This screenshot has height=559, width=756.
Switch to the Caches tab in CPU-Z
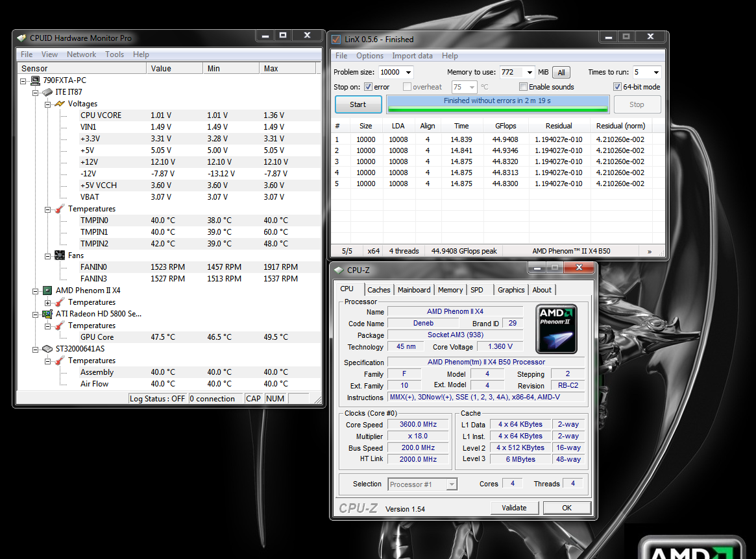coord(378,290)
